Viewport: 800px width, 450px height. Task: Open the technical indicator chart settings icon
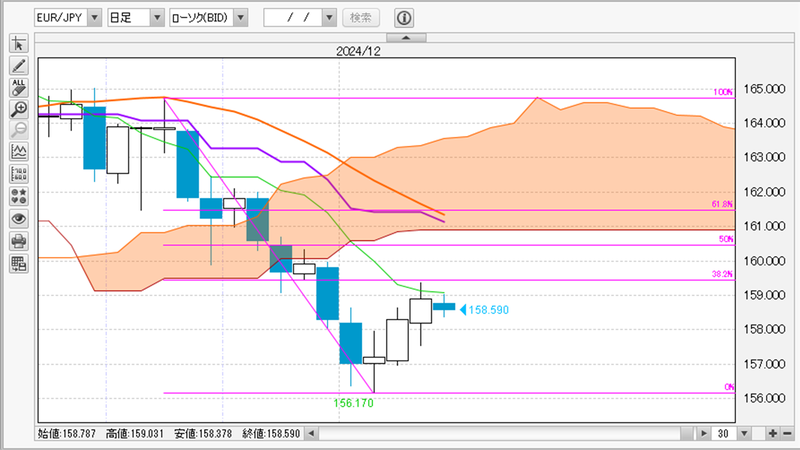pos(19,152)
